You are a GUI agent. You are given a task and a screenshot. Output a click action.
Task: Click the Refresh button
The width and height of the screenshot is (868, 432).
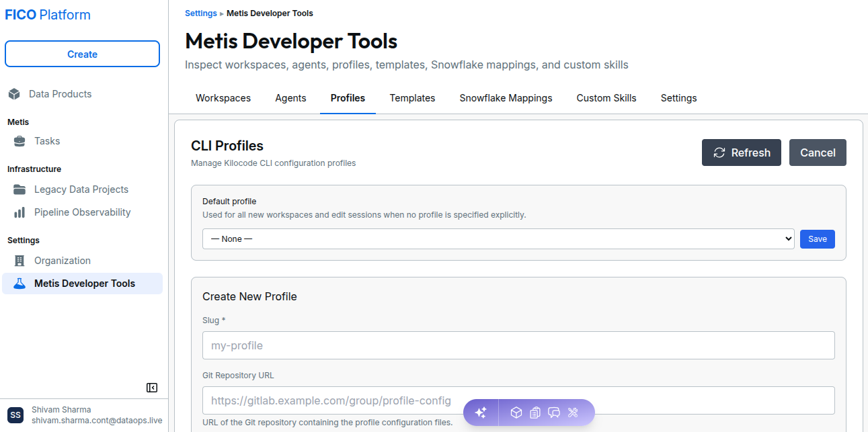point(742,153)
